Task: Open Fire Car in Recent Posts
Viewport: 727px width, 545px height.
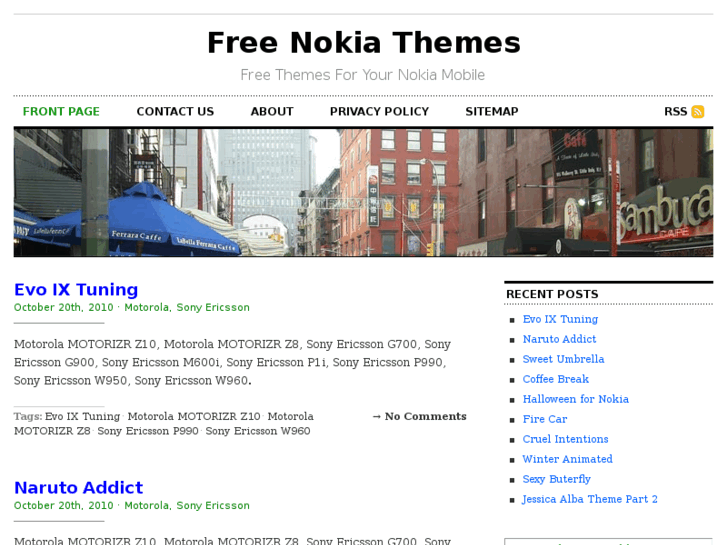Action: tap(545, 419)
